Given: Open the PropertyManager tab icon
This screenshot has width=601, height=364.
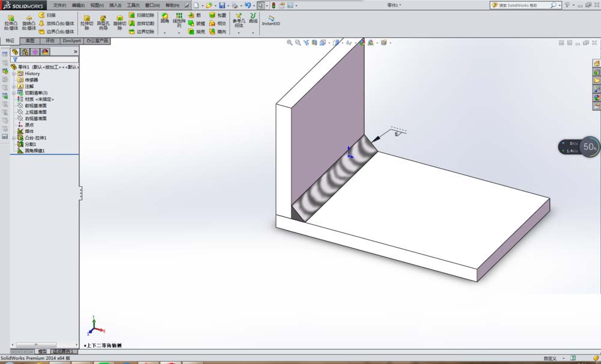Looking at the screenshot, I should tap(25, 52).
